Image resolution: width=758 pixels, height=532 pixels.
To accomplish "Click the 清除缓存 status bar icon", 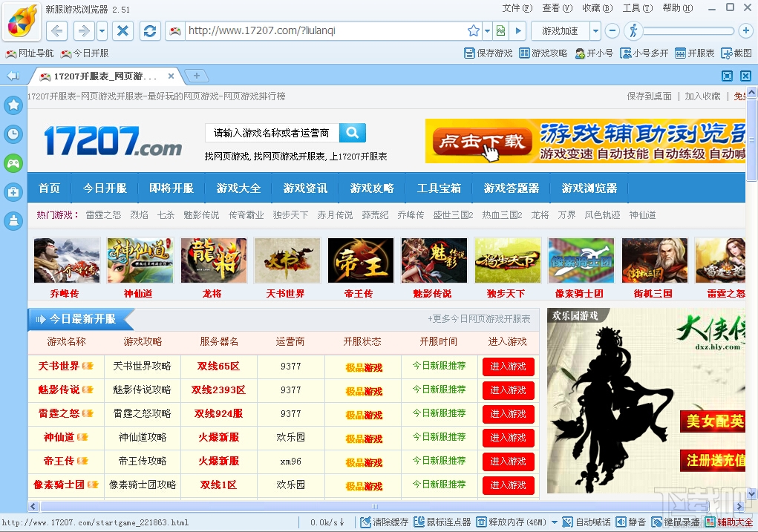I will (x=385, y=522).
